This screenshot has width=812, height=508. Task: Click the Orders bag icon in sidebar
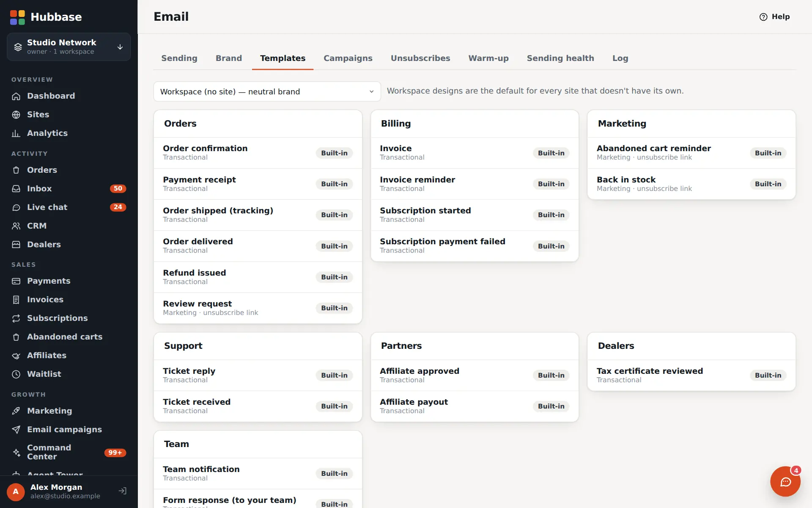pos(16,170)
